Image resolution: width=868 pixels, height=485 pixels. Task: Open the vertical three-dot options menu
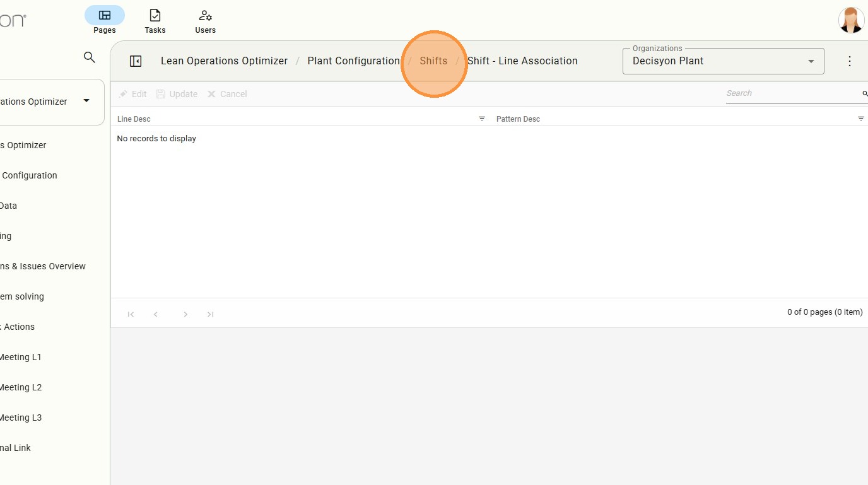point(849,61)
